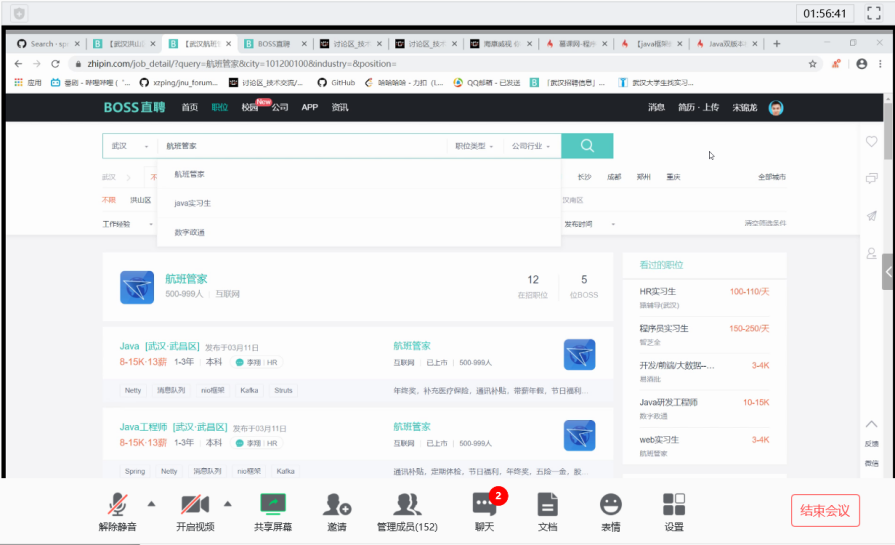Click 航班管家 company logo in header card
The width and height of the screenshot is (895, 545).
click(x=137, y=287)
